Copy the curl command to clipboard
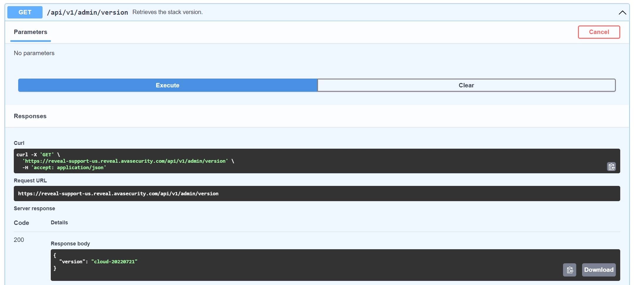 tap(611, 167)
